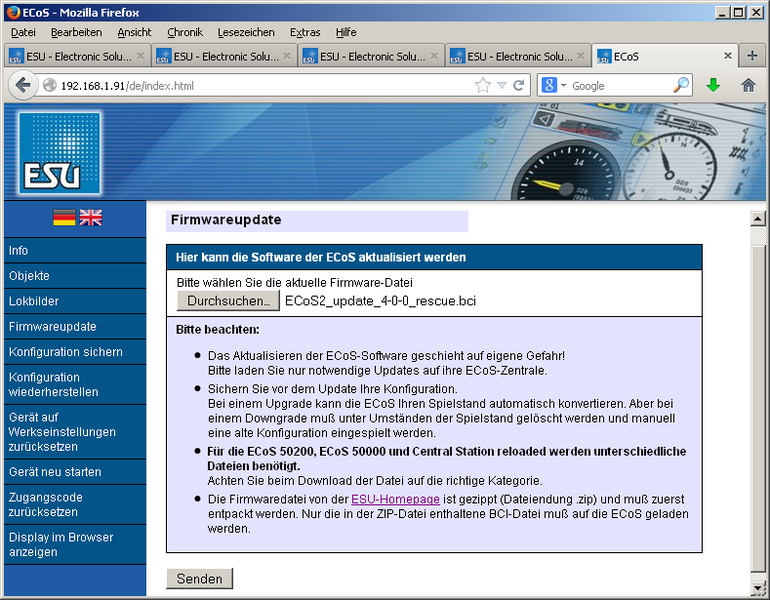The image size is (770, 600).
Task: Close the third ESU - Electronic Solu... tab
Action: pos(434,56)
